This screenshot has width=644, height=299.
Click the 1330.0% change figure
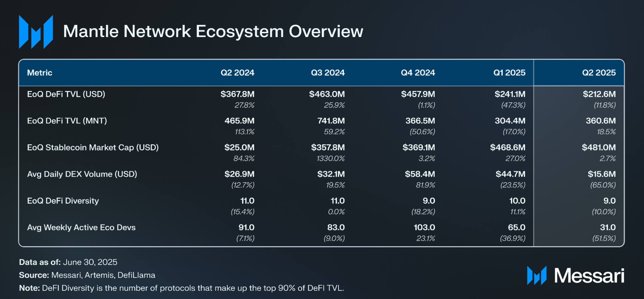coord(330,159)
